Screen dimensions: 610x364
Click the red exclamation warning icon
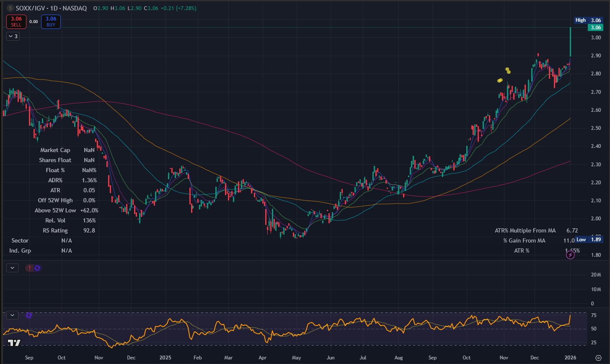(x=30, y=268)
